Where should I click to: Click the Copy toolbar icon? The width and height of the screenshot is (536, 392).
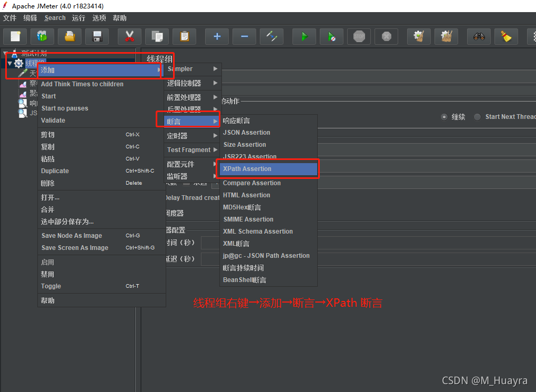(157, 36)
